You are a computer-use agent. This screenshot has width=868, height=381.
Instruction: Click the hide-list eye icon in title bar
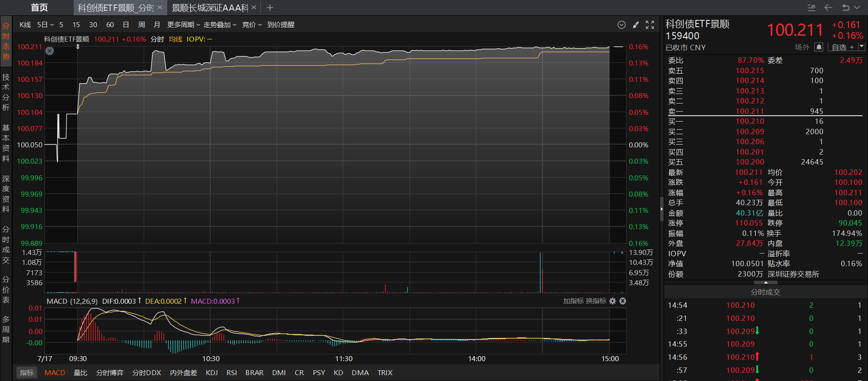click(x=811, y=8)
